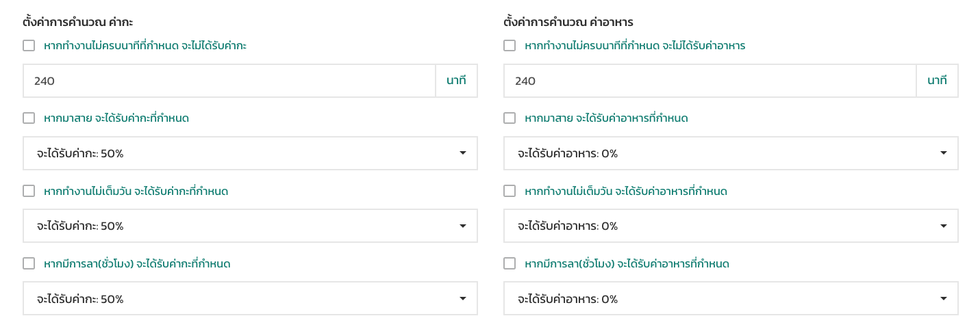Click shift pay minutes field showing 240
The height and width of the screenshot is (329, 980).
coord(229,81)
